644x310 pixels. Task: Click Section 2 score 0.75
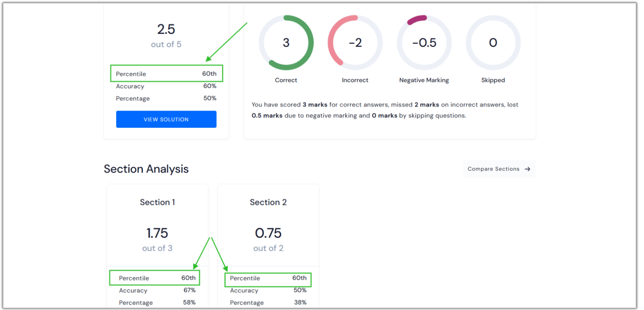(268, 233)
